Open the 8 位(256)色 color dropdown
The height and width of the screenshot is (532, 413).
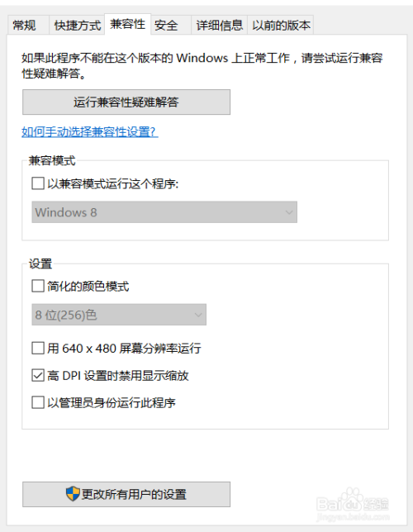[x=119, y=315]
